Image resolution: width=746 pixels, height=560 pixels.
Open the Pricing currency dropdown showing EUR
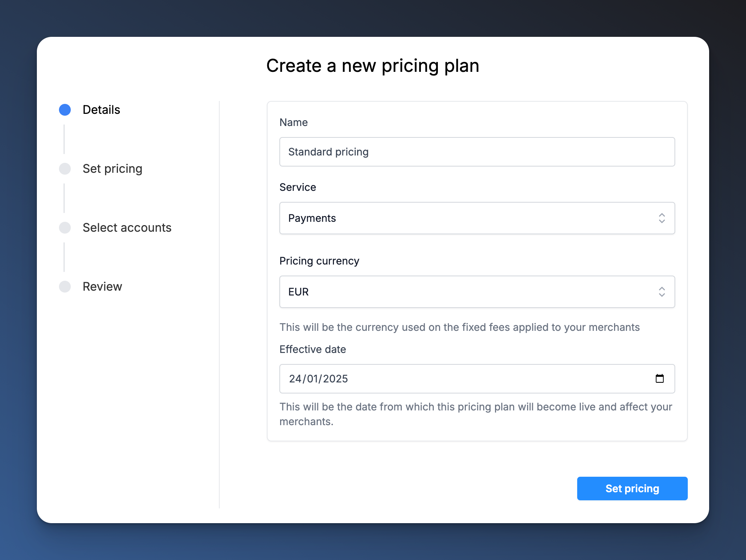[477, 292]
